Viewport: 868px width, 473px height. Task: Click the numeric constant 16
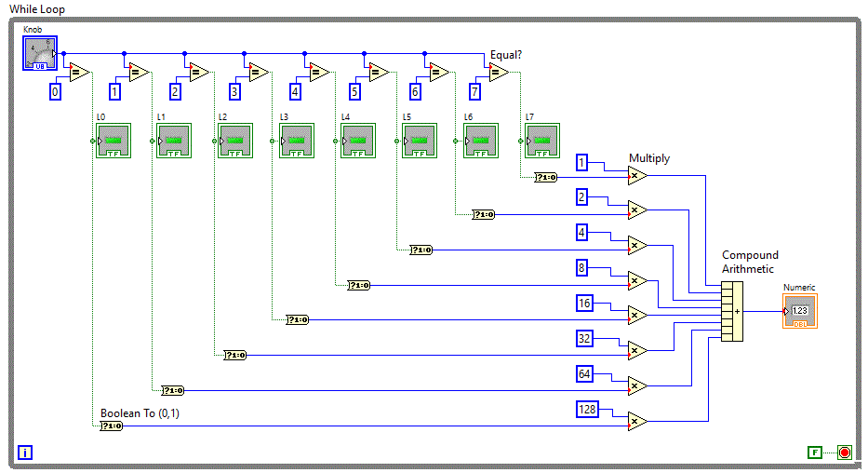[x=585, y=304]
